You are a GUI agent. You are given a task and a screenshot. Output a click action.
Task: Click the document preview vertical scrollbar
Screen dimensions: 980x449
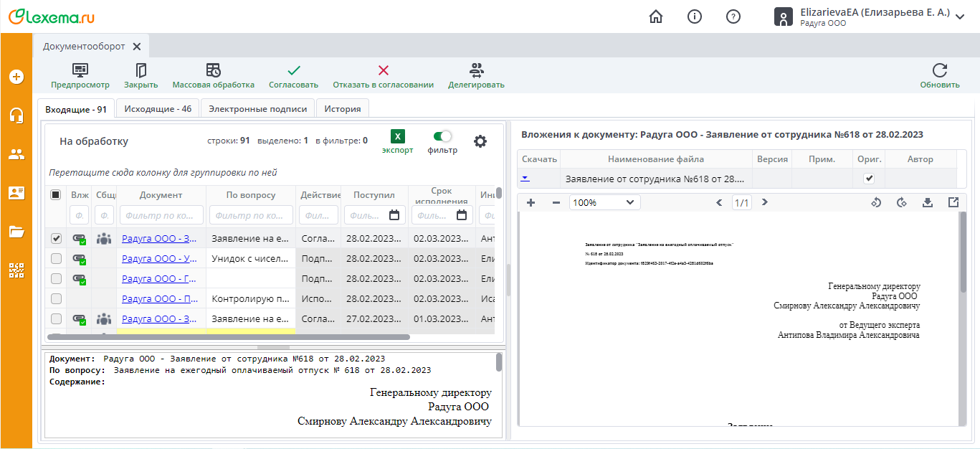963,252
